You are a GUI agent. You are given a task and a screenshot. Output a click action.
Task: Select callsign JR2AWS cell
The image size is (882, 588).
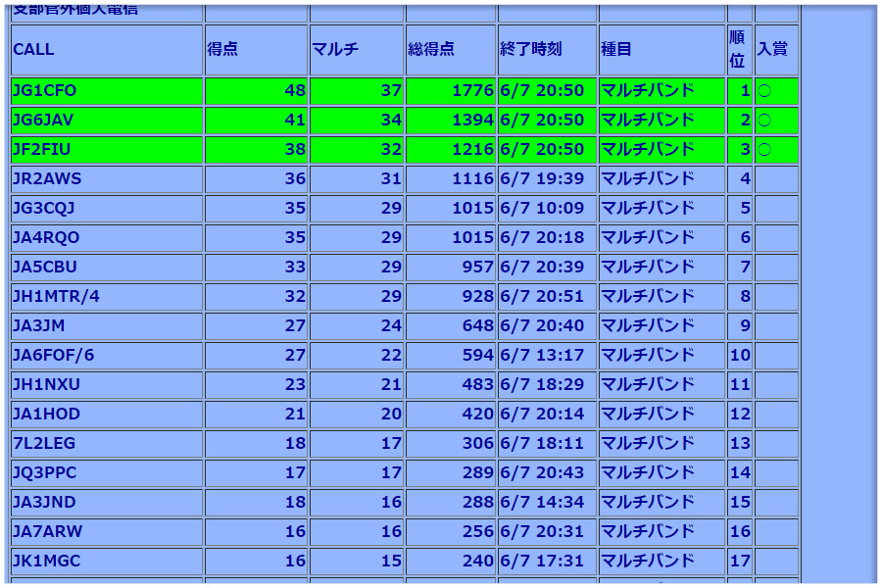tap(47, 179)
